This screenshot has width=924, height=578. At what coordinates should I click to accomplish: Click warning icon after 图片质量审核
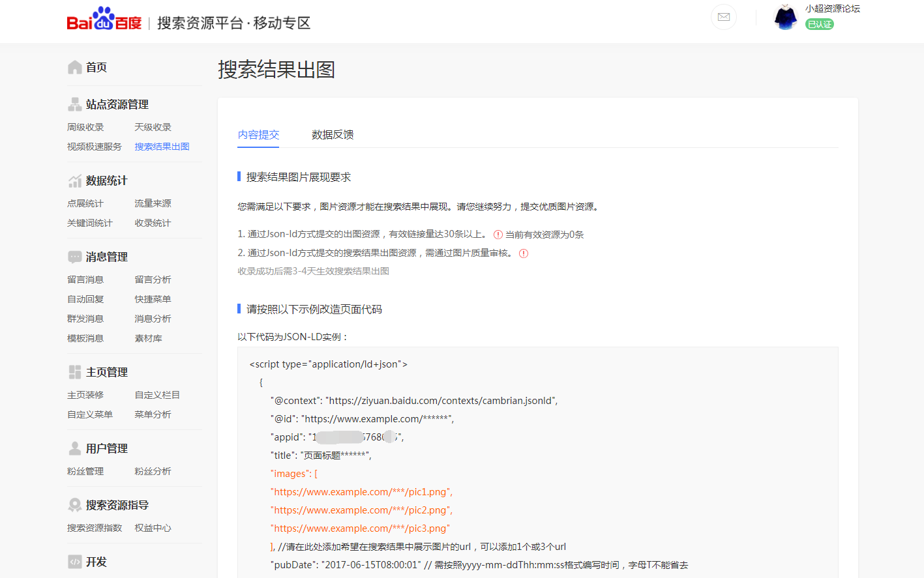click(x=524, y=253)
